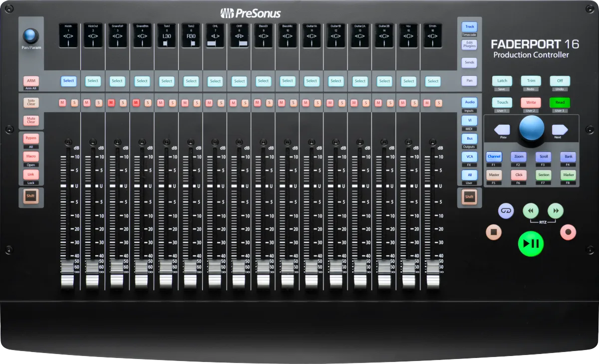Click the VI mix view button
Viewport: 599px width, 364px height.
point(469,120)
